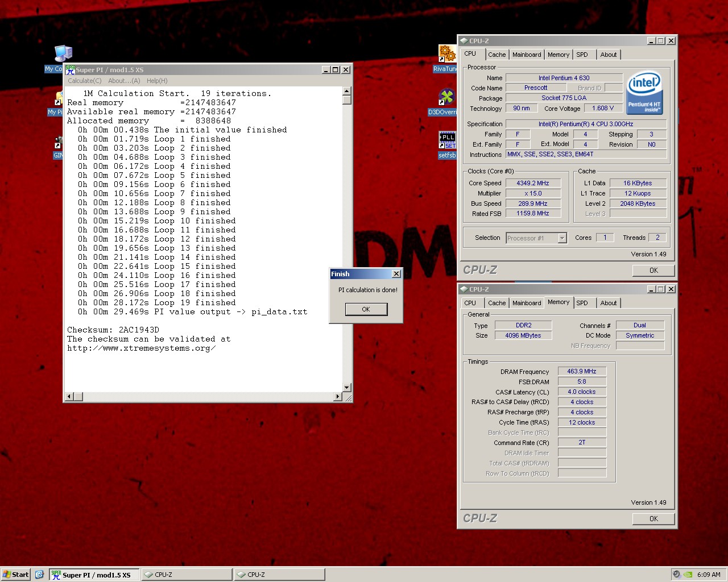Select About tab in upper CPU-Z
The height and width of the screenshot is (582, 728).
pos(609,55)
